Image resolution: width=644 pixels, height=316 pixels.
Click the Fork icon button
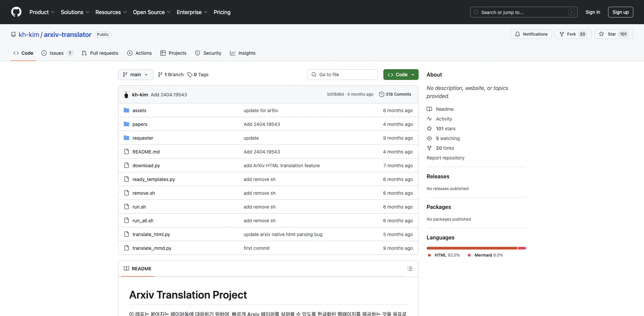[x=562, y=34]
